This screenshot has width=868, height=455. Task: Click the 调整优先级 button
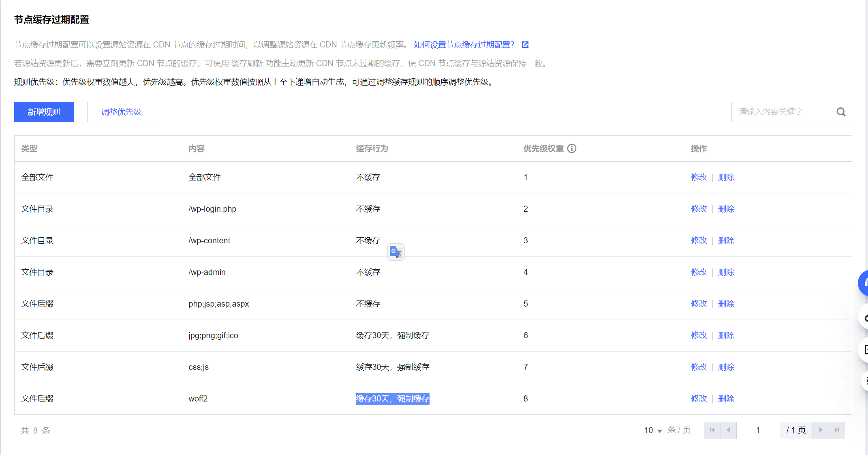[x=121, y=112]
